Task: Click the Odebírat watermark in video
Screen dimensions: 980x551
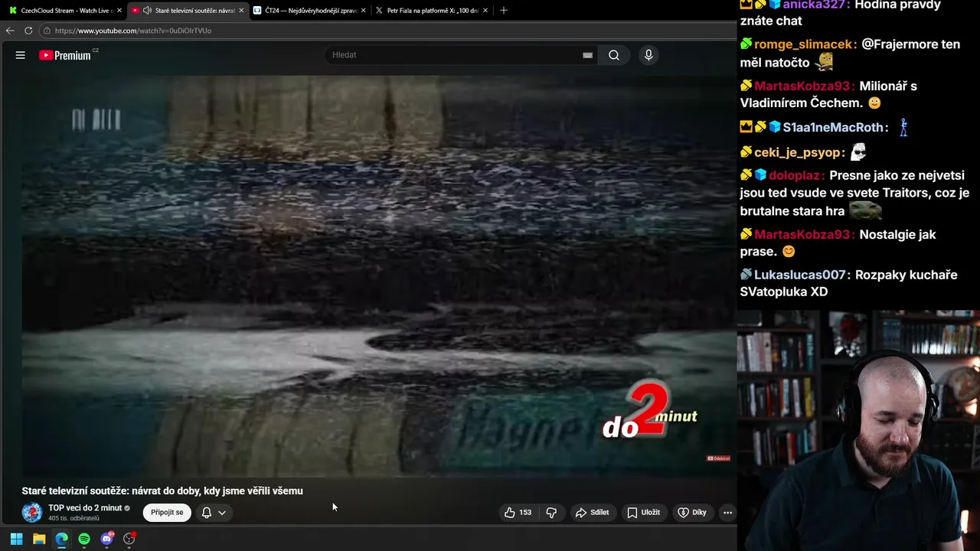Action: coord(718,458)
